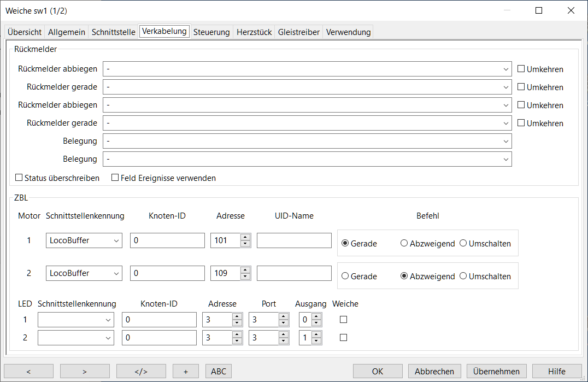Enable 'Status überschreiben' checkbox
This screenshot has height=382, width=588.
click(x=19, y=178)
